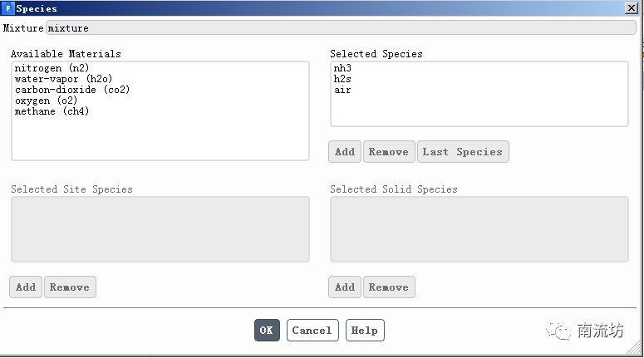This screenshot has height=358, width=644.
Task: Click Remove below Selected Solid Species
Action: 389,287
